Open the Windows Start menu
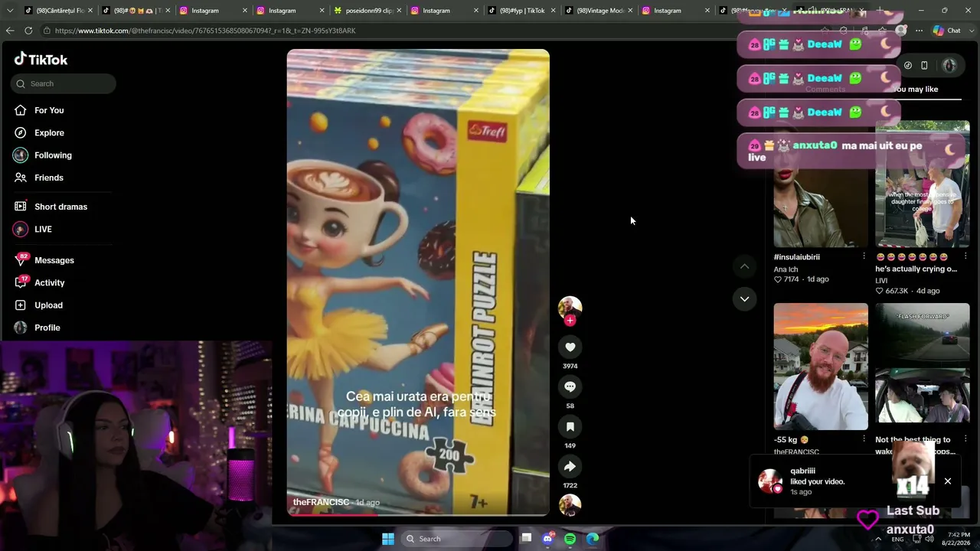The width and height of the screenshot is (980, 551). (x=388, y=539)
